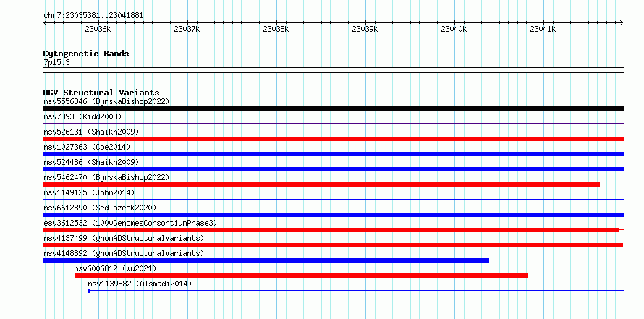Screen dimensions: 644x319
Task: Click the Cytogenetic Bands track title
Action: (86, 54)
